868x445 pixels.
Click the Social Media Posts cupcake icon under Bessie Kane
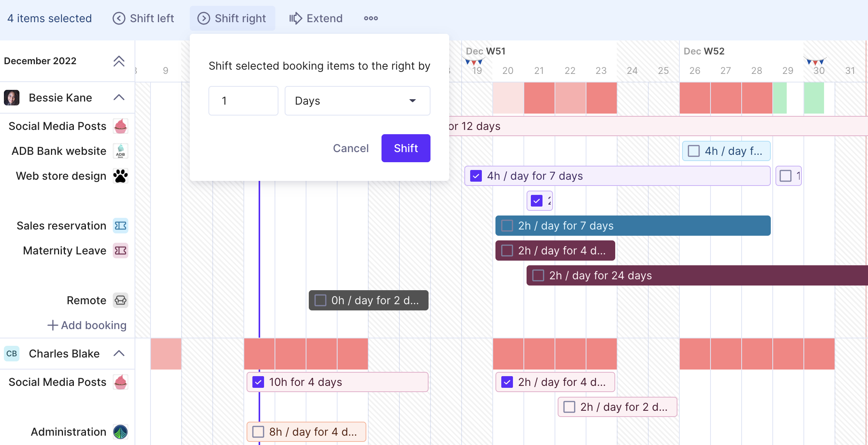tap(121, 126)
